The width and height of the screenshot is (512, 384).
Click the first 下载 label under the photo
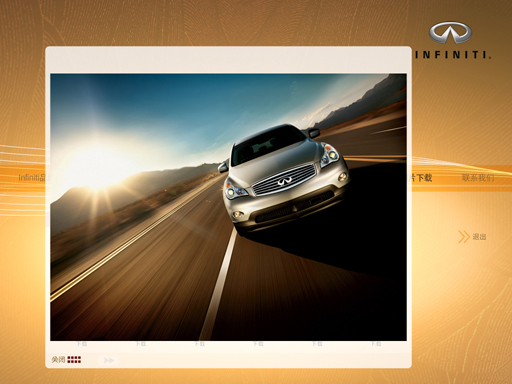click(x=82, y=344)
